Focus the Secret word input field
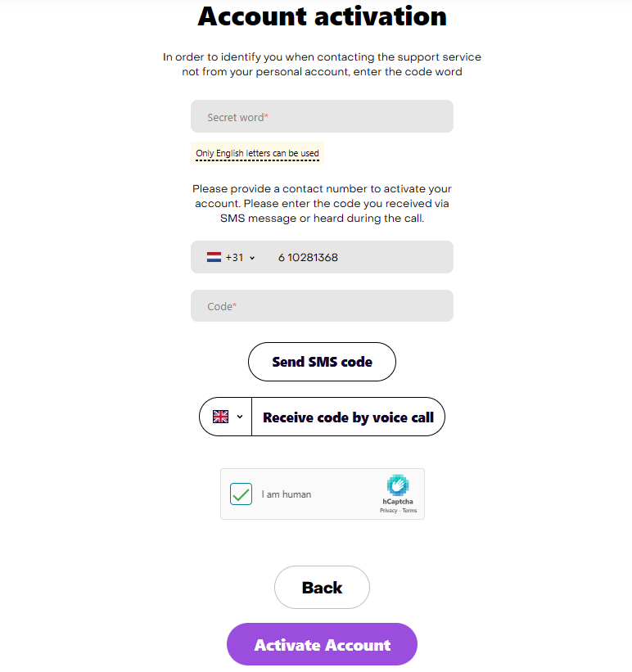The image size is (632, 672). [x=322, y=117]
